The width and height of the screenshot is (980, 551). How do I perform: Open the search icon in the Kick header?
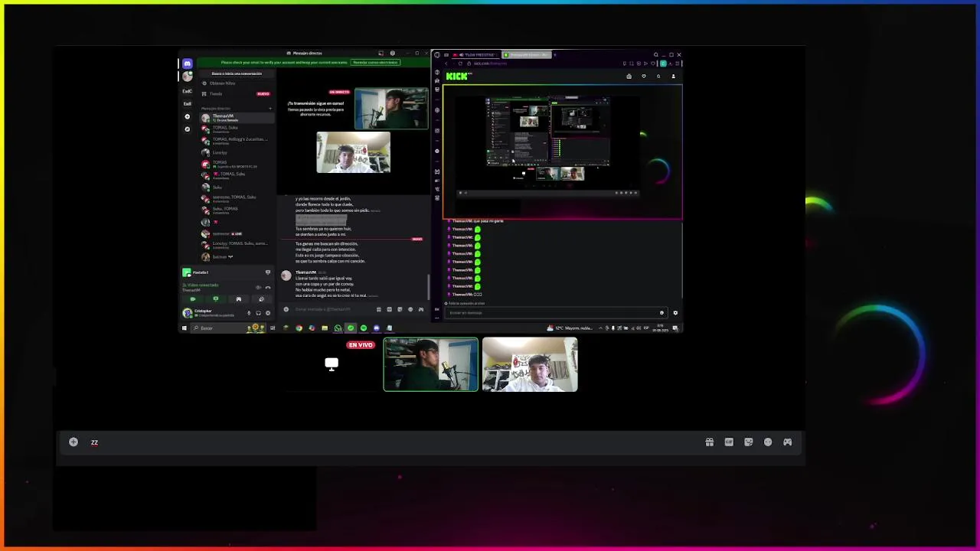pos(658,77)
